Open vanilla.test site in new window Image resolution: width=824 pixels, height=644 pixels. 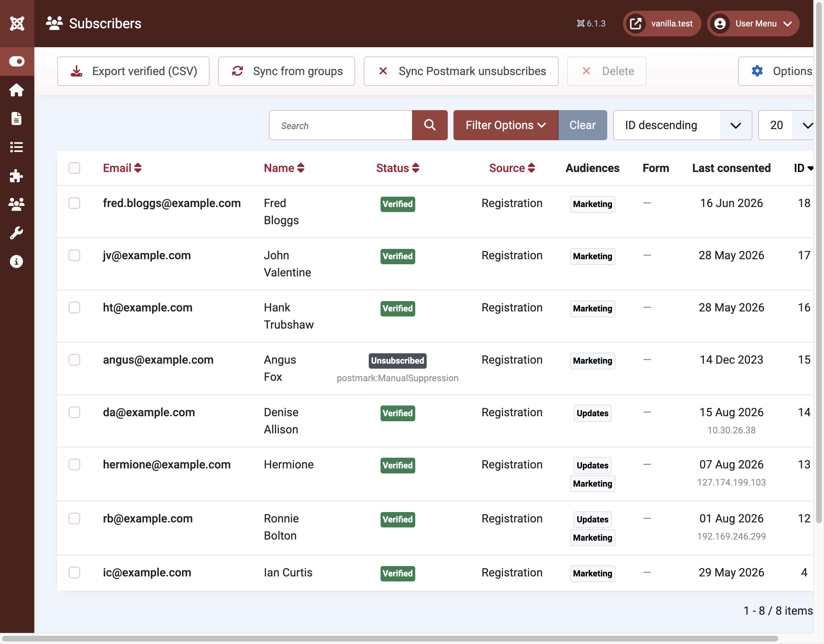662,23
